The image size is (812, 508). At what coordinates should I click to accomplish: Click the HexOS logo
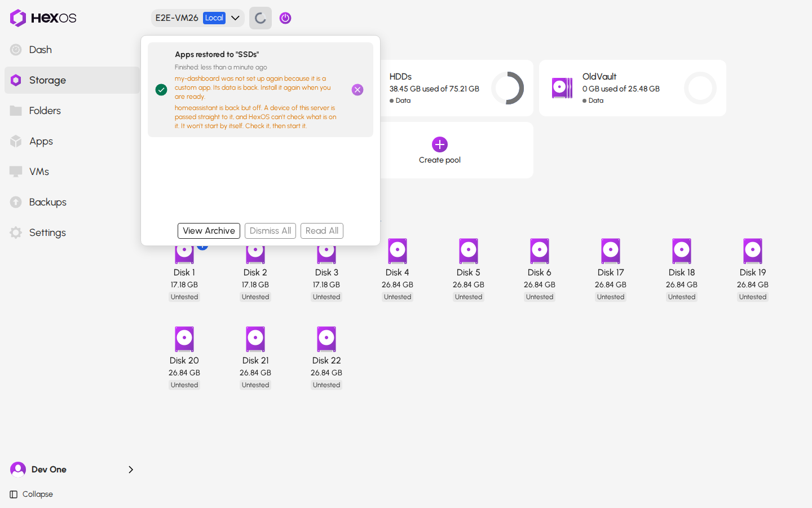pyautogui.click(x=43, y=18)
